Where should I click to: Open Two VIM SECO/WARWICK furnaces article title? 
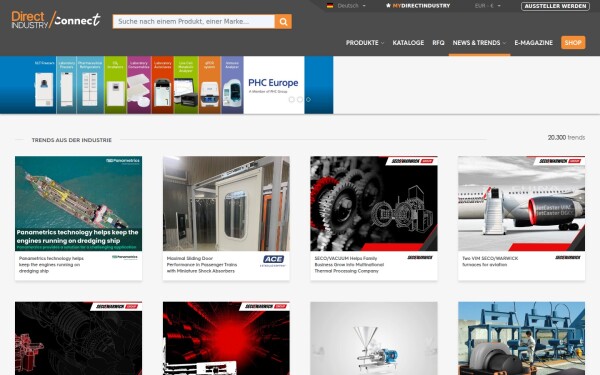(490, 261)
